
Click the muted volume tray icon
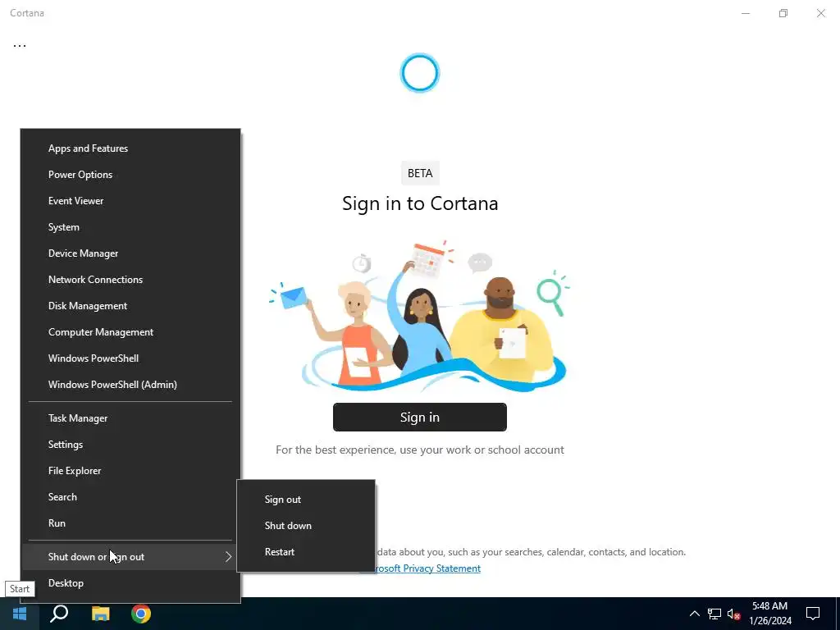[x=734, y=614]
